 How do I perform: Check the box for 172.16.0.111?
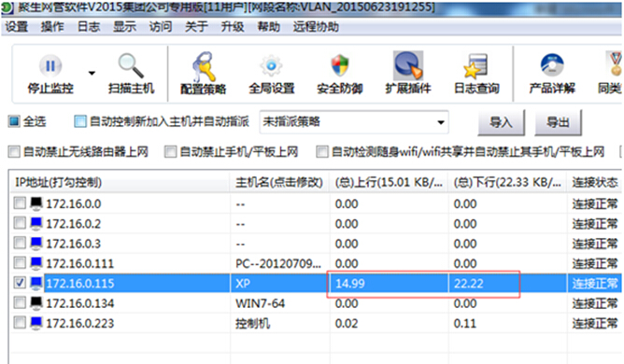click(20, 263)
